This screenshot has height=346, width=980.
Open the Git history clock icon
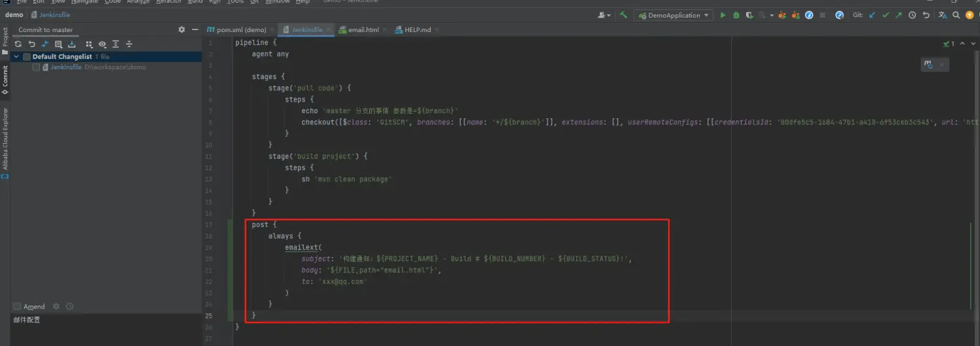(912, 15)
